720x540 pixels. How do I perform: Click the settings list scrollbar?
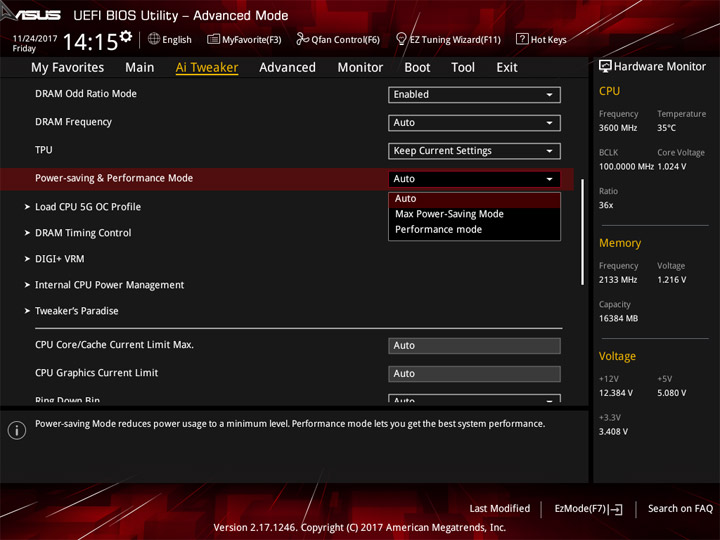[x=583, y=232]
